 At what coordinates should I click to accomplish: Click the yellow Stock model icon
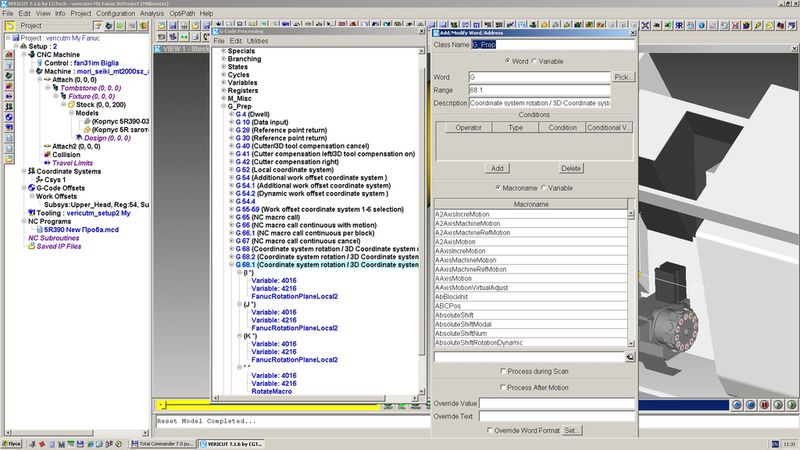69,103
